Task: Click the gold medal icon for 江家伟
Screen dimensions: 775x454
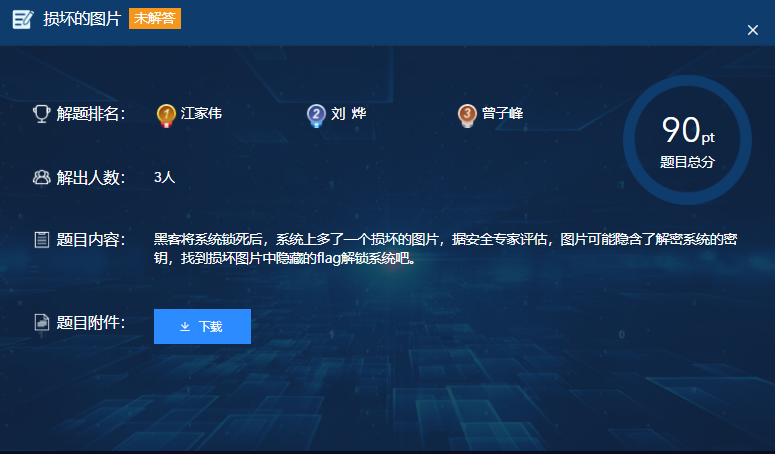Action: 166,115
